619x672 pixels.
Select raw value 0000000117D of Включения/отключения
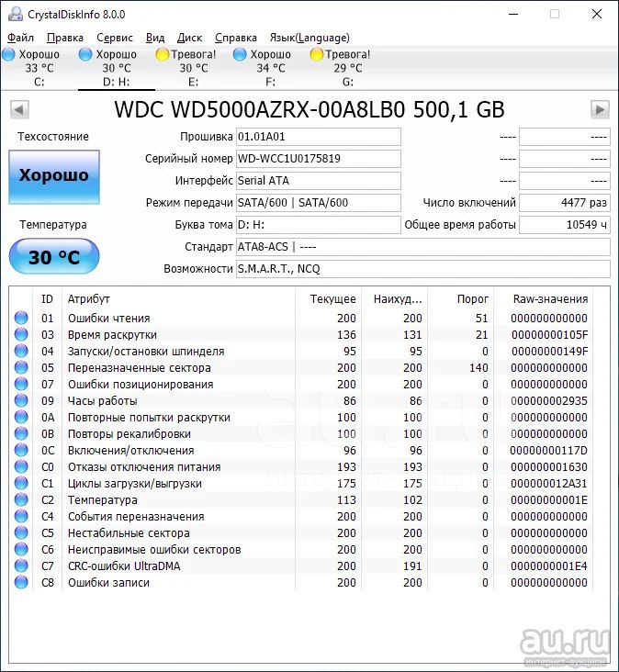click(548, 451)
